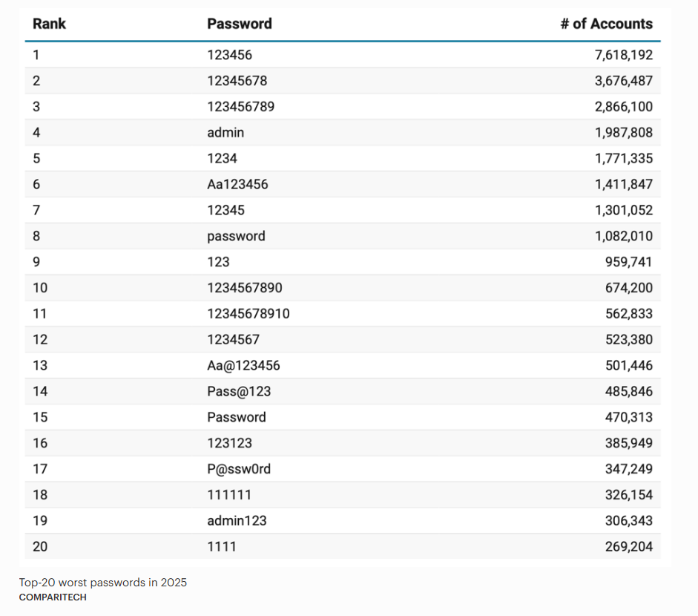Click the # of Accounts column header

coord(606,24)
